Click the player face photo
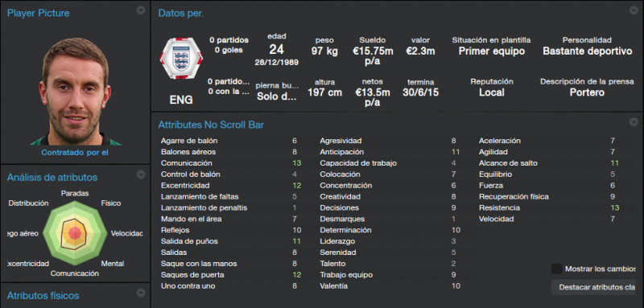 (75, 92)
